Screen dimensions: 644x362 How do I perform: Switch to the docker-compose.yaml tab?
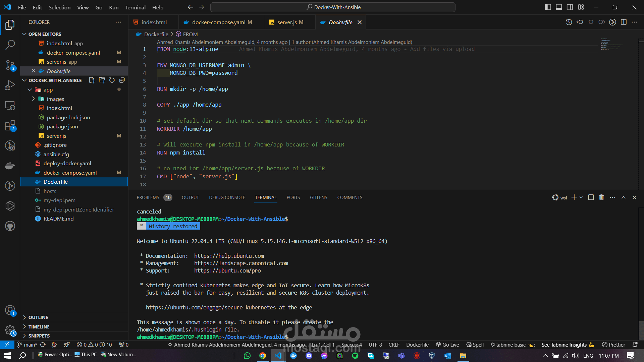[218, 22]
